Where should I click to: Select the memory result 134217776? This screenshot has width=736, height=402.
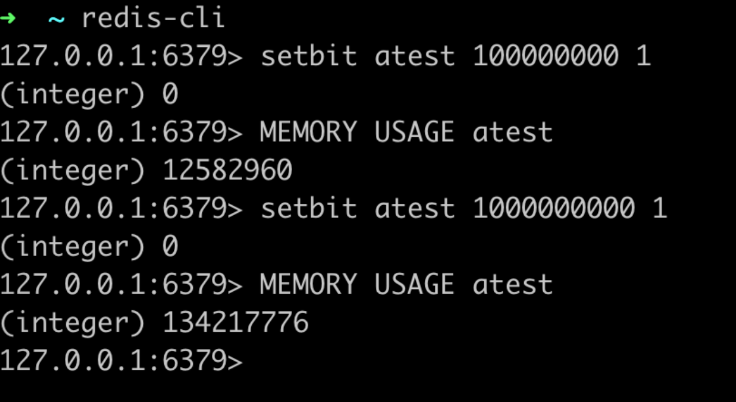coord(235,323)
